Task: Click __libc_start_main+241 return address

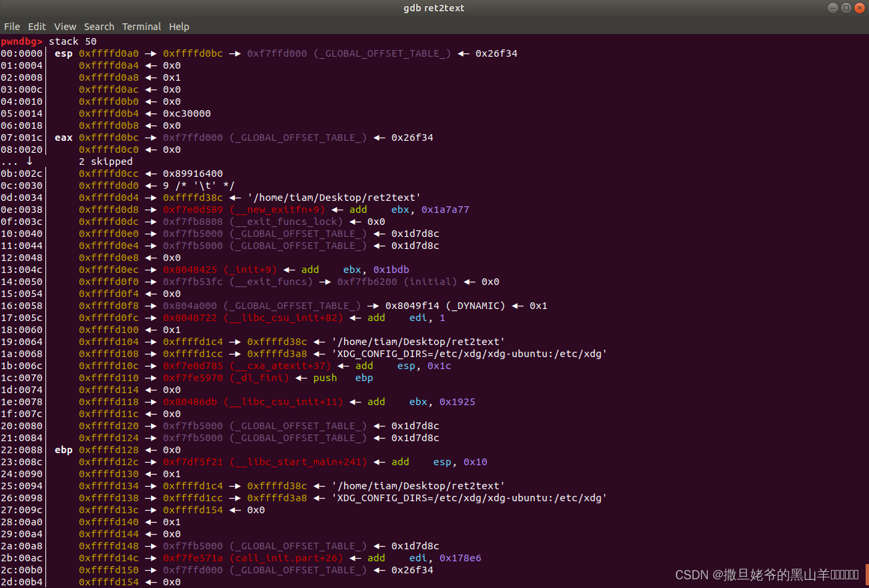Action: (x=265, y=462)
